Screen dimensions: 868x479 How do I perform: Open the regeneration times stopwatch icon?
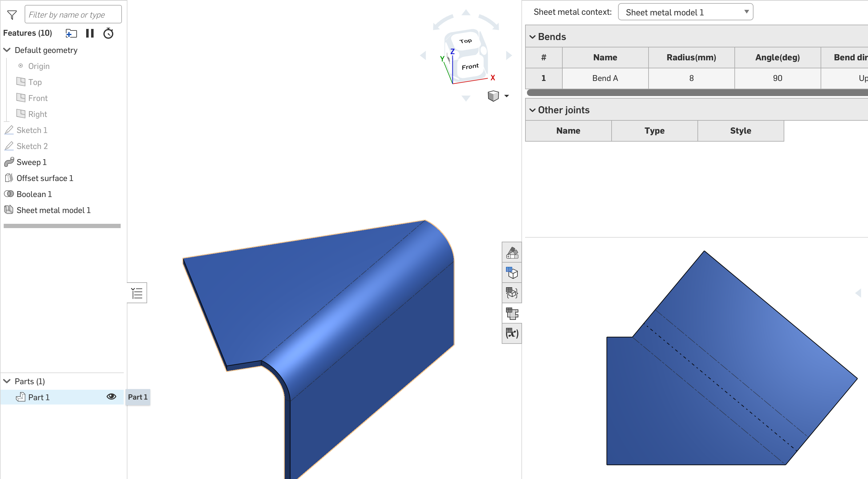pos(108,33)
